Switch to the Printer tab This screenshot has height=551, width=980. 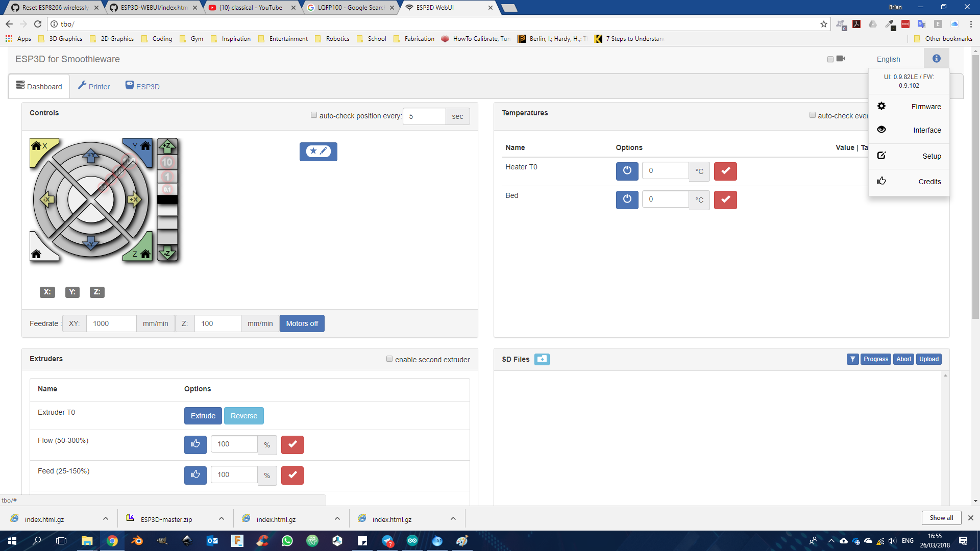tap(94, 86)
